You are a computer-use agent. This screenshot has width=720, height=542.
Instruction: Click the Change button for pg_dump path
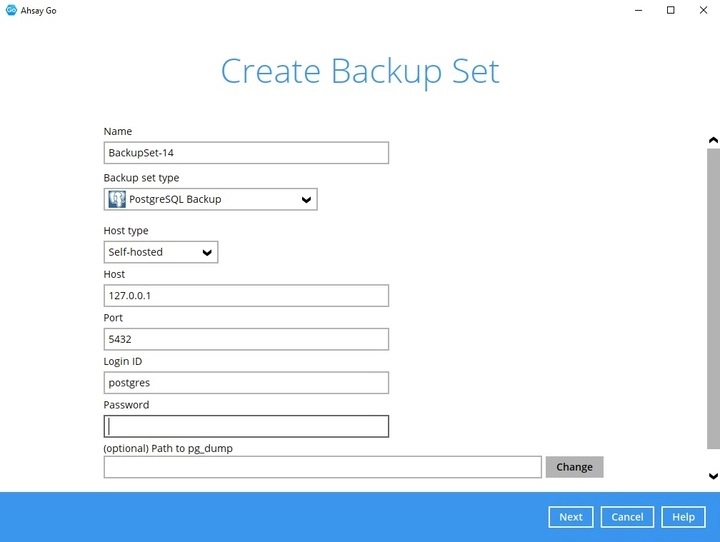point(574,467)
